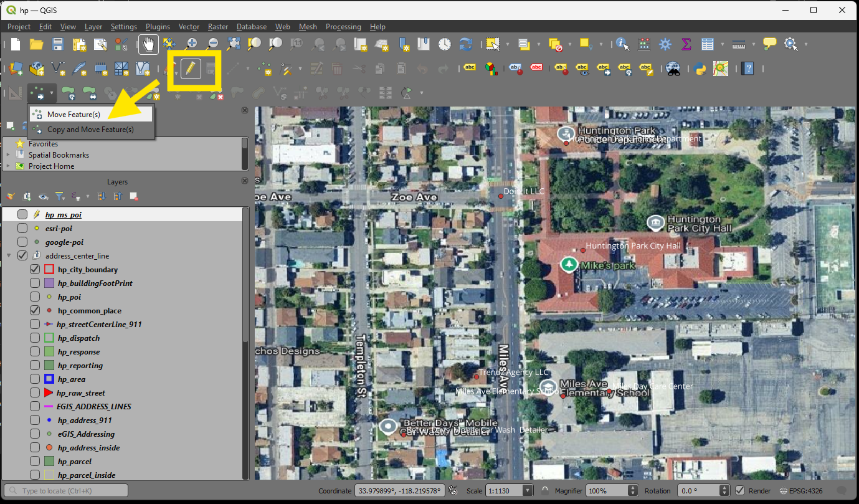The width and height of the screenshot is (859, 504).
Task: Click the Type to locate search field
Action: click(x=66, y=491)
